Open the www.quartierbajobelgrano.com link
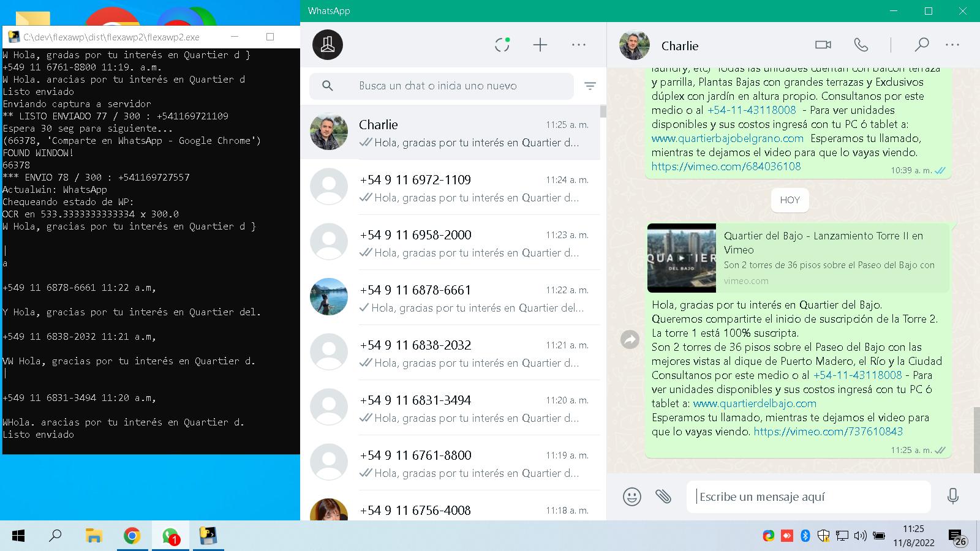This screenshot has width=980, height=551. click(x=727, y=138)
